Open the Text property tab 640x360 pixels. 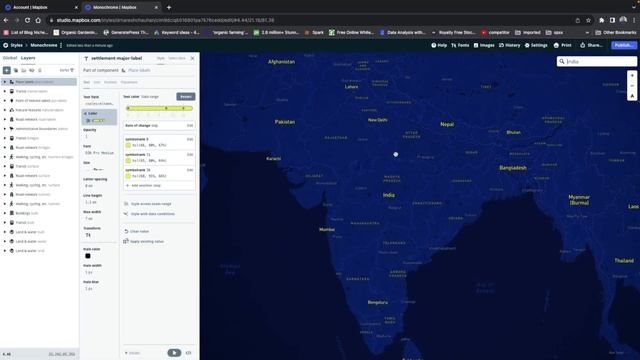(87, 82)
